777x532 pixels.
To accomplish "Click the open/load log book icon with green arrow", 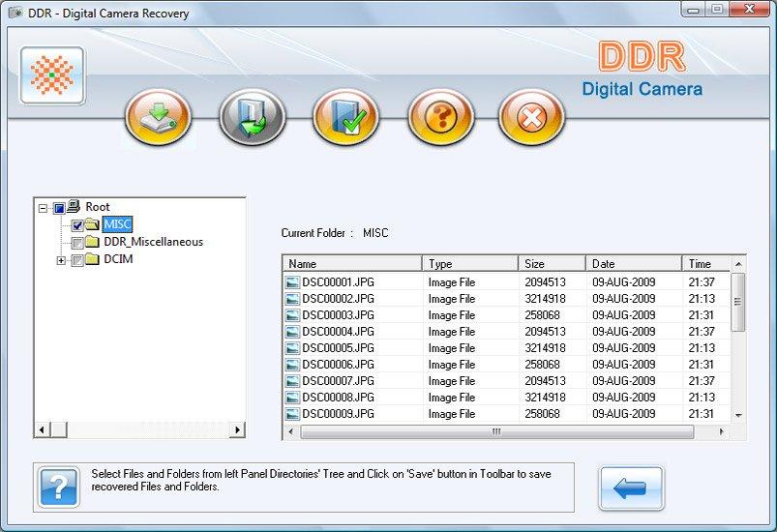I will point(253,117).
